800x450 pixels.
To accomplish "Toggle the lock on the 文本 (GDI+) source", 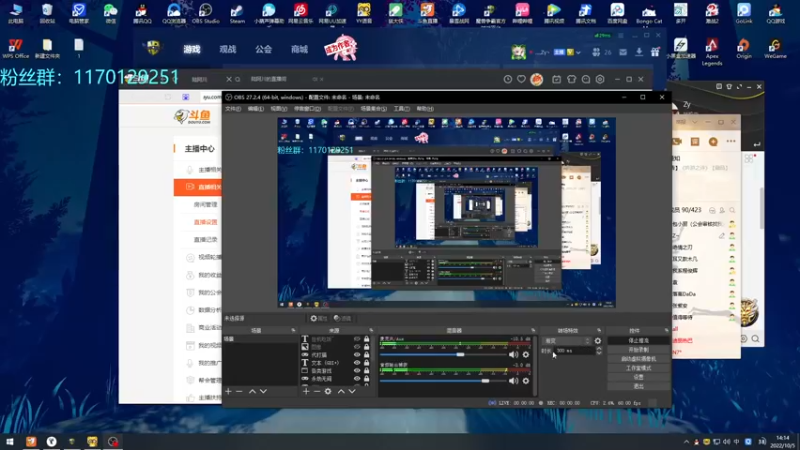I will (366, 363).
